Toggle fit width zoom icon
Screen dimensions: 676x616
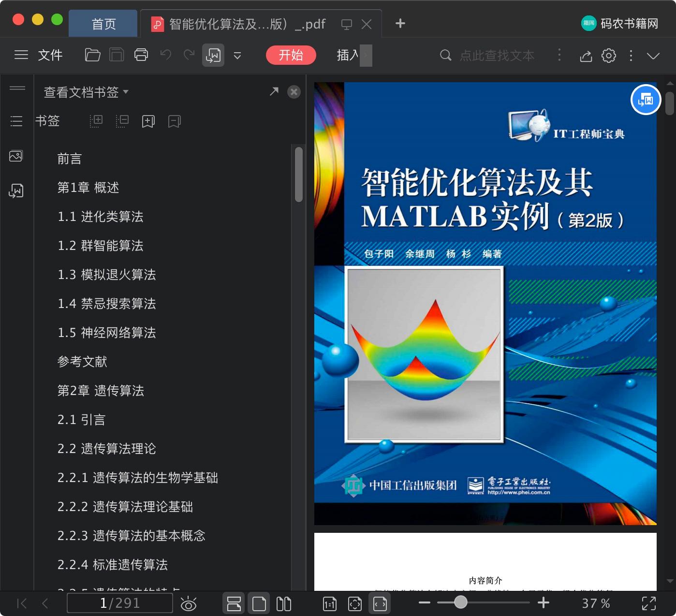click(x=380, y=603)
